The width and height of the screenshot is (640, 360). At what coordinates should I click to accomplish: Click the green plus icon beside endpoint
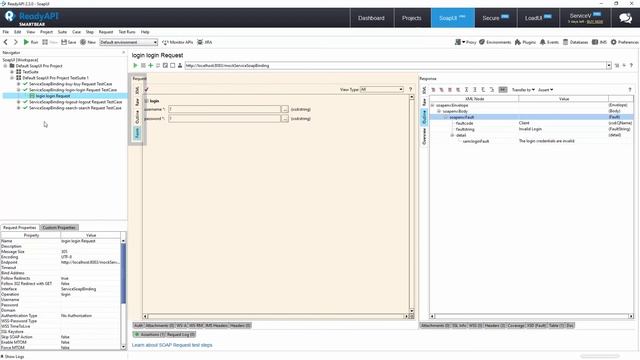click(151, 65)
